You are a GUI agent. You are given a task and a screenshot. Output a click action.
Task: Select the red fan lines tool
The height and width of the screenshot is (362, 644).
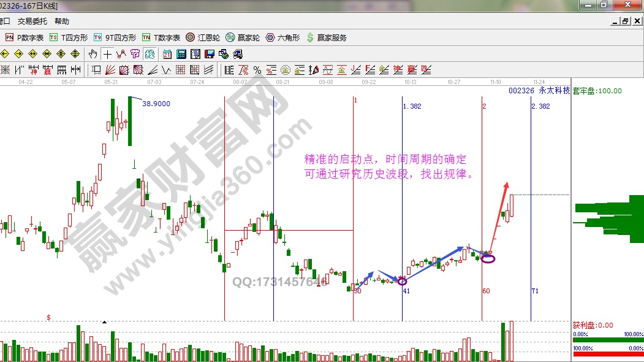coord(110,69)
